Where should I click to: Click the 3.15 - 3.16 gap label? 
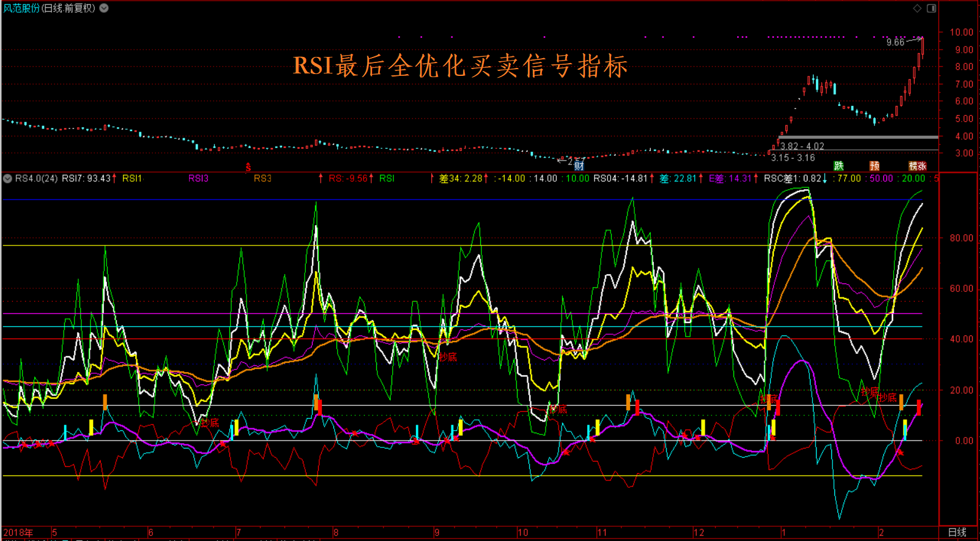[x=793, y=158]
